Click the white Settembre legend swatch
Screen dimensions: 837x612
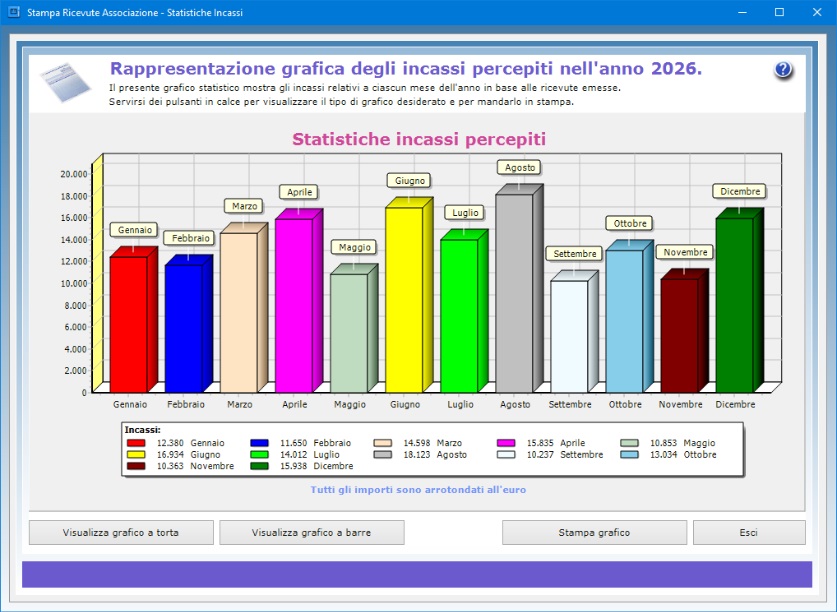click(x=506, y=454)
